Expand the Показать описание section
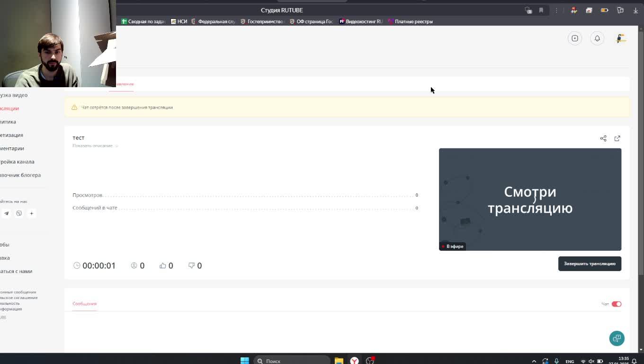Image resolution: width=644 pixels, height=364 pixels. click(x=95, y=146)
